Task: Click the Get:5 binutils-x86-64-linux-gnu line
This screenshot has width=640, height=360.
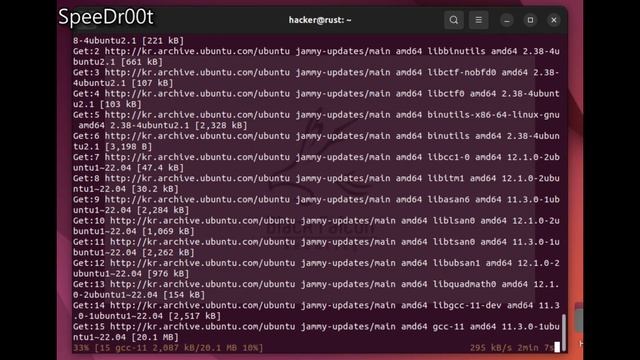Action: (x=316, y=115)
